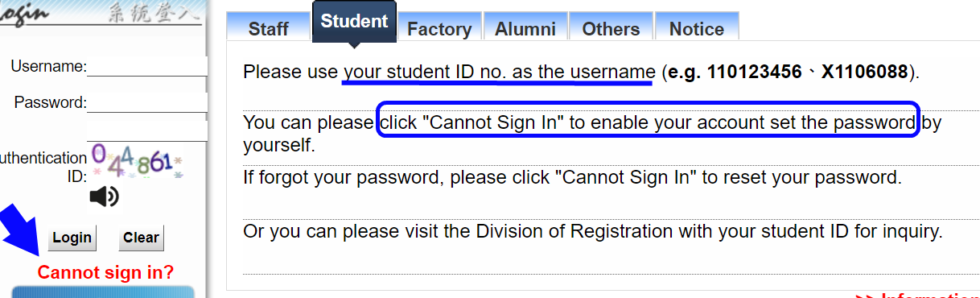The height and width of the screenshot is (298, 980).
Task: Open the red Cannot sign in? link
Action: click(x=105, y=272)
